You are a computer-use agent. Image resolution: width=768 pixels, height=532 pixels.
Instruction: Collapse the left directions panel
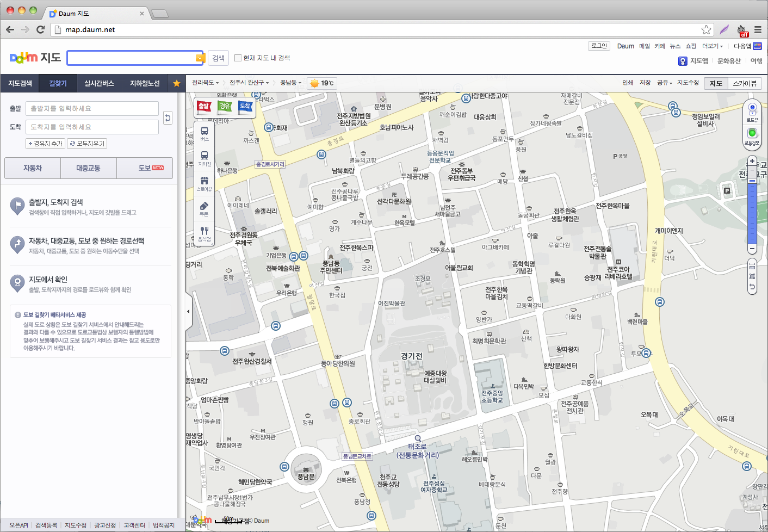[x=188, y=311]
